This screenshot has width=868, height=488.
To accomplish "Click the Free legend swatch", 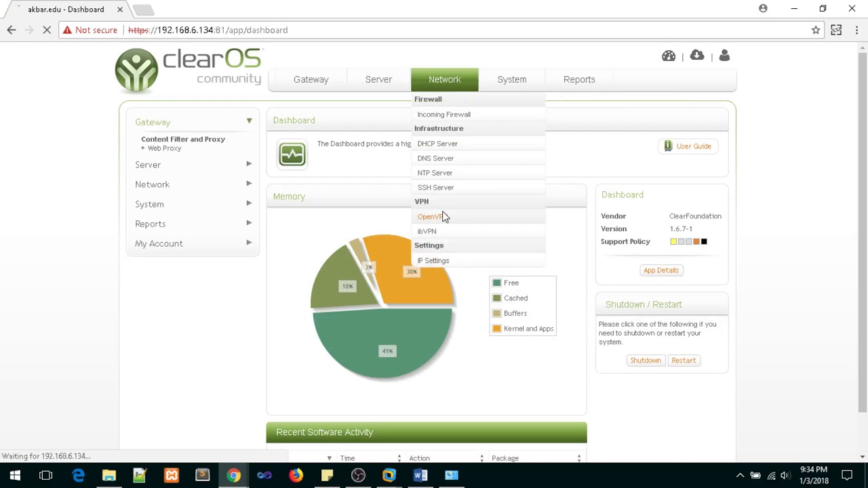I will (x=497, y=283).
